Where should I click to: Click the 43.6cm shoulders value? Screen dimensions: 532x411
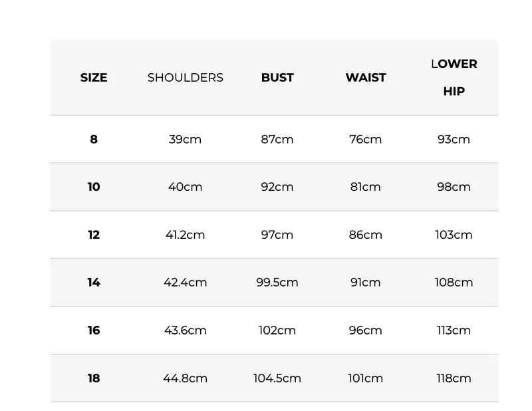point(185,330)
